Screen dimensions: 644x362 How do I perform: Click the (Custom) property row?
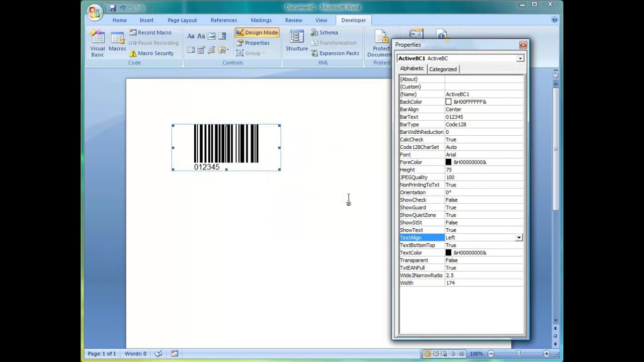click(461, 87)
